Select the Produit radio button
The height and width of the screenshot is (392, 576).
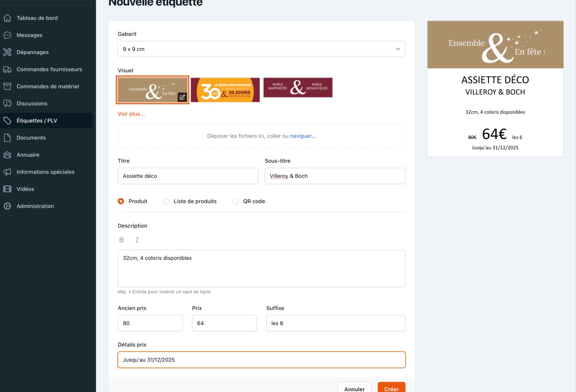tap(121, 202)
